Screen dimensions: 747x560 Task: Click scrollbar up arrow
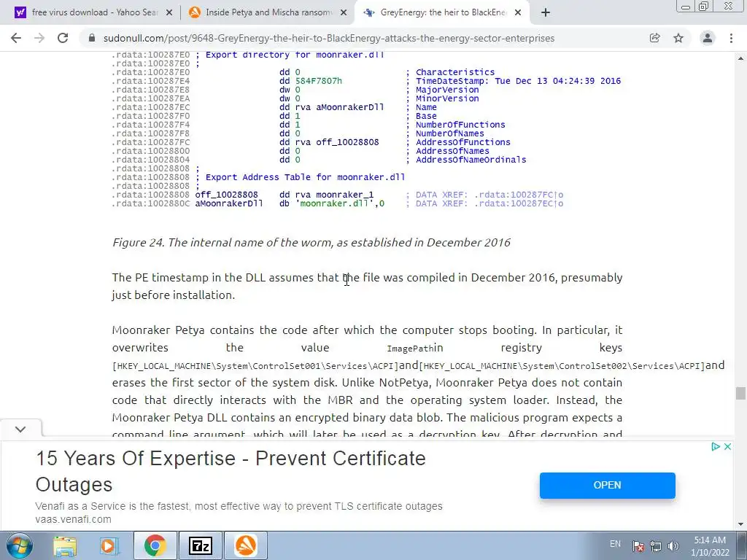[x=740, y=58]
